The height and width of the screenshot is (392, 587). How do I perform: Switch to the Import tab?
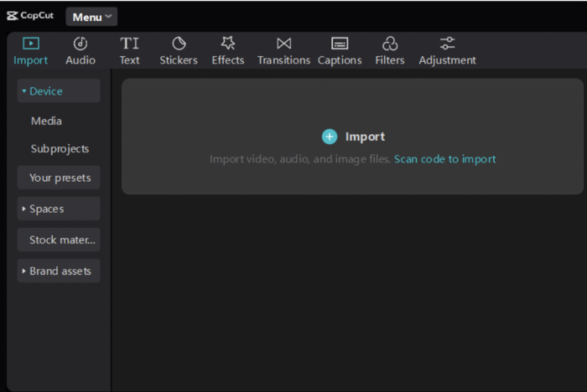pos(31,50)
